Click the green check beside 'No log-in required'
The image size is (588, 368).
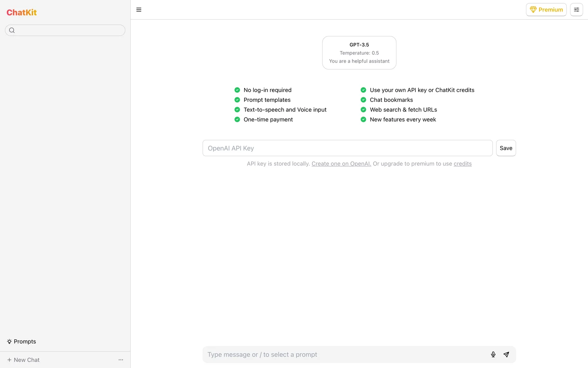point(237,90)
